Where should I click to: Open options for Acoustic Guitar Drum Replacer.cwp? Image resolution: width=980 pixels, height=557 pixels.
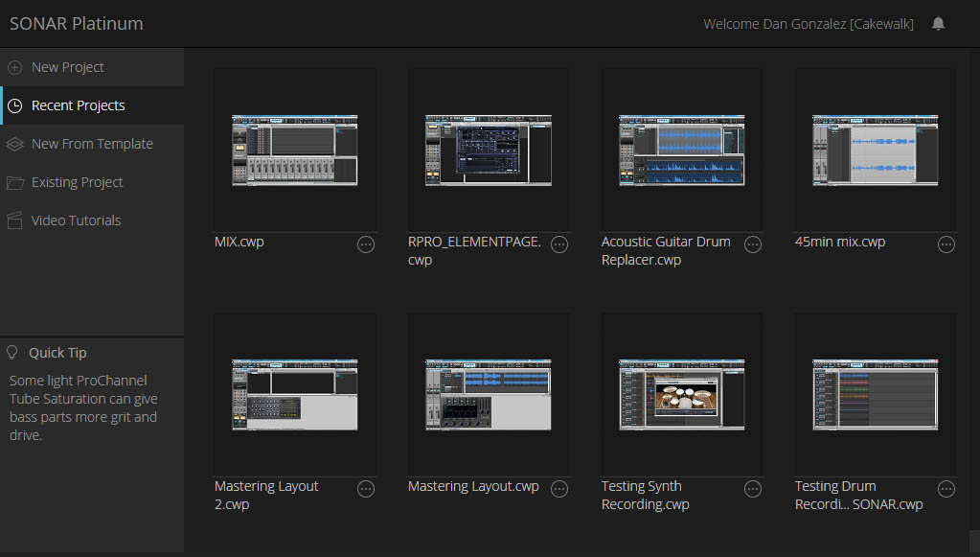pos(753,244)
